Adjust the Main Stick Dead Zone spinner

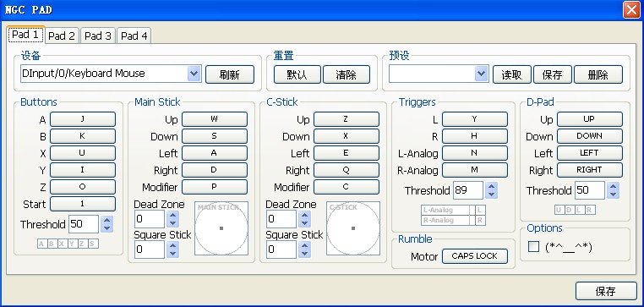pyautogui.click(x=172, y=219)
